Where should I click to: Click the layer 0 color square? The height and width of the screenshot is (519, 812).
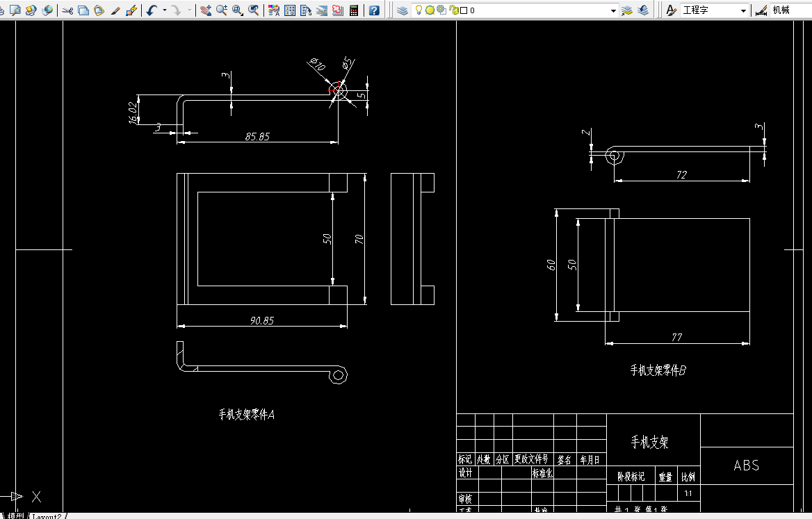464,10
